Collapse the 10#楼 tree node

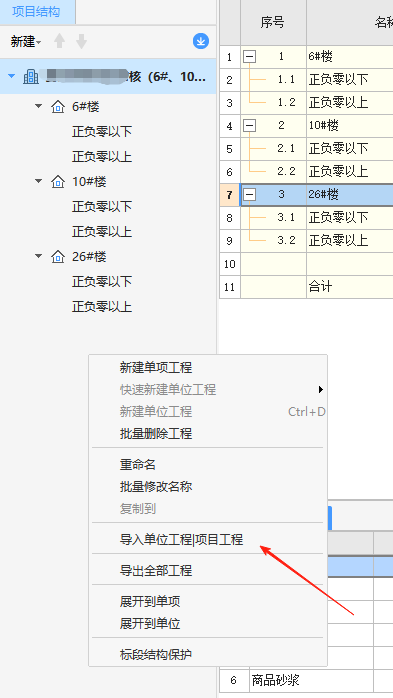click(39, 181)
